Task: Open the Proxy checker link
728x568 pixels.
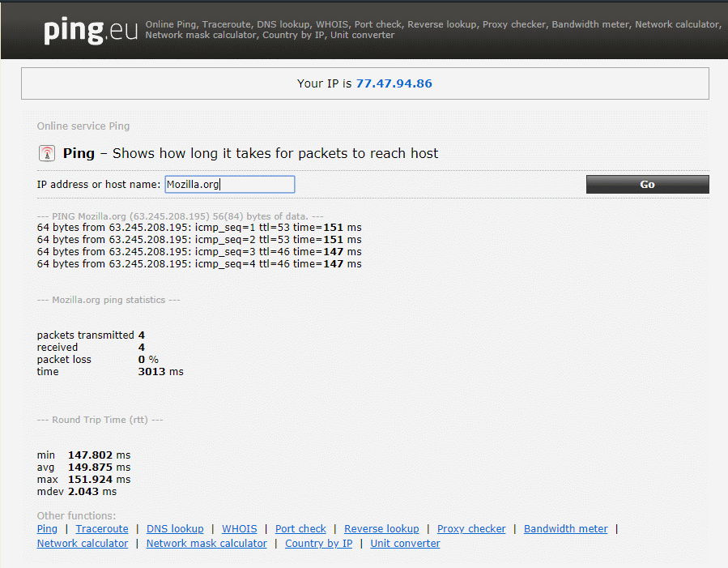Action: click(471, 529)
